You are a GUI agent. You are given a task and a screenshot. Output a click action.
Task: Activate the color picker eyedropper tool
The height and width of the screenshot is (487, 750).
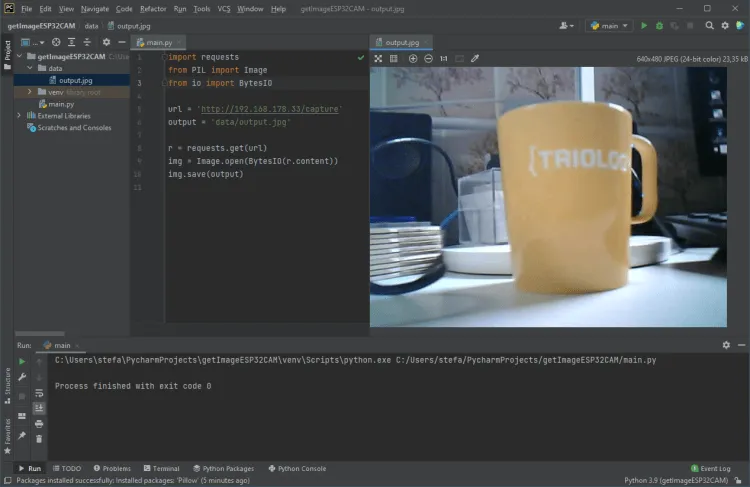coord(474,58)
